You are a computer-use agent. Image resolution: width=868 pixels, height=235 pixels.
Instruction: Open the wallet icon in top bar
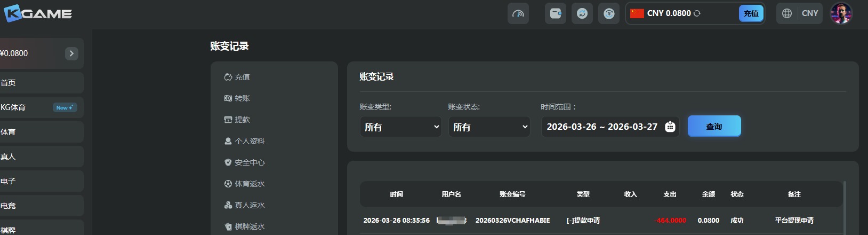[556, 13]
